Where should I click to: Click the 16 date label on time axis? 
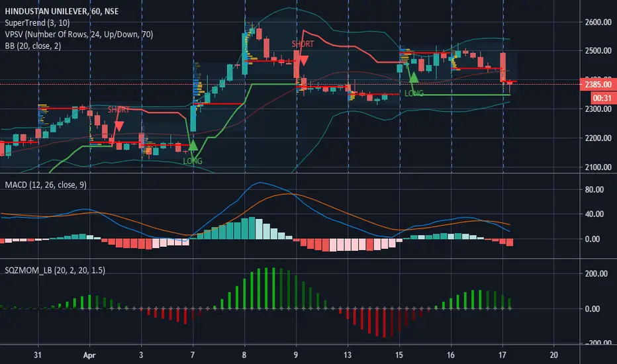click(451, 355)
